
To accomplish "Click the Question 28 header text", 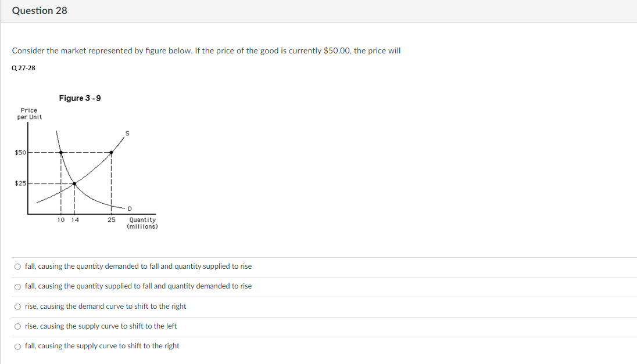I will (x=39, y=10).
